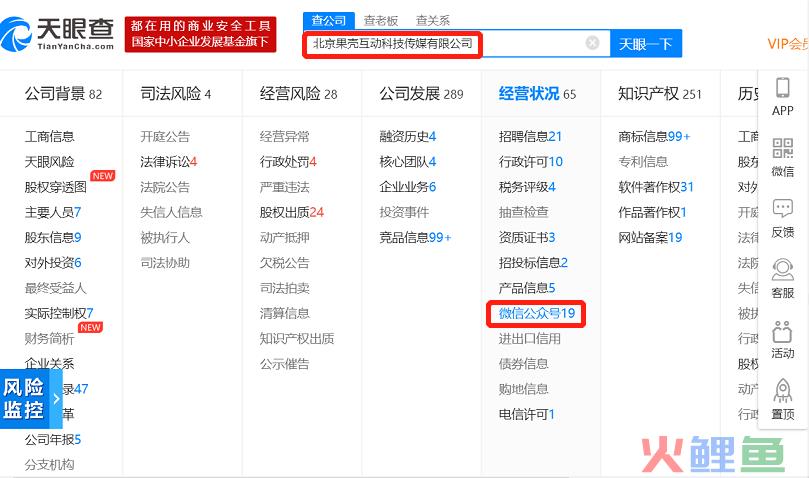Open 行政许可10 link

[x=531, y=162]
